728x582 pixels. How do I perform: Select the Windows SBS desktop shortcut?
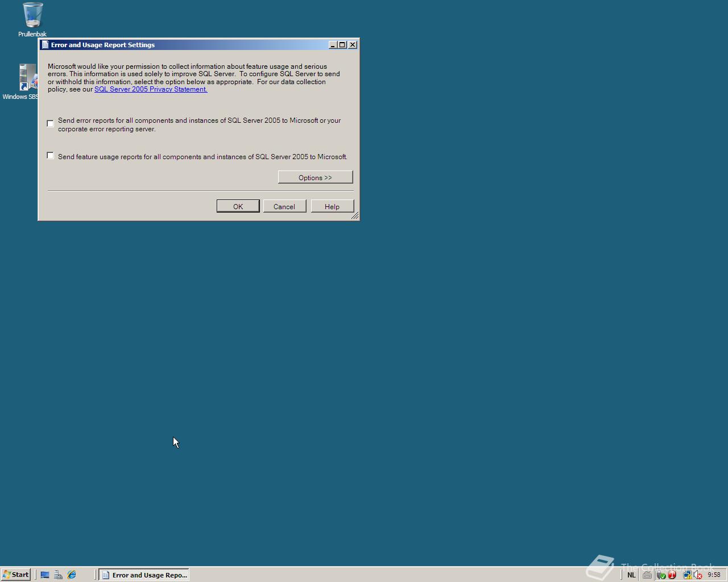(x=22, y=82)
